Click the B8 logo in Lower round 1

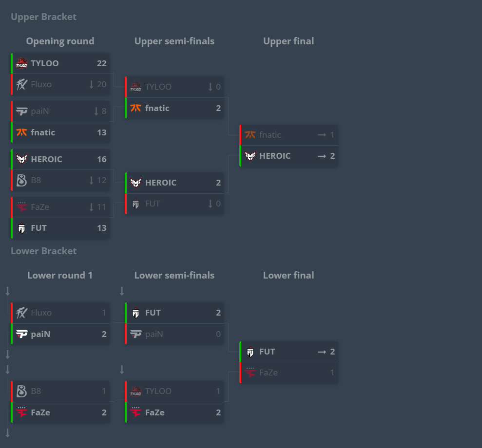[21, 391]
